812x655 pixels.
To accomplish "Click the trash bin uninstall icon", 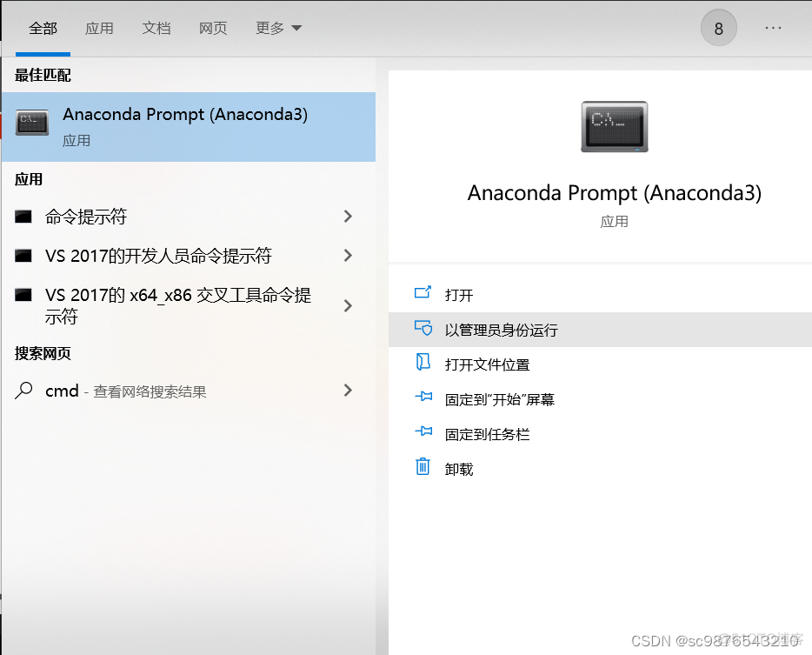I will [423, 466].
